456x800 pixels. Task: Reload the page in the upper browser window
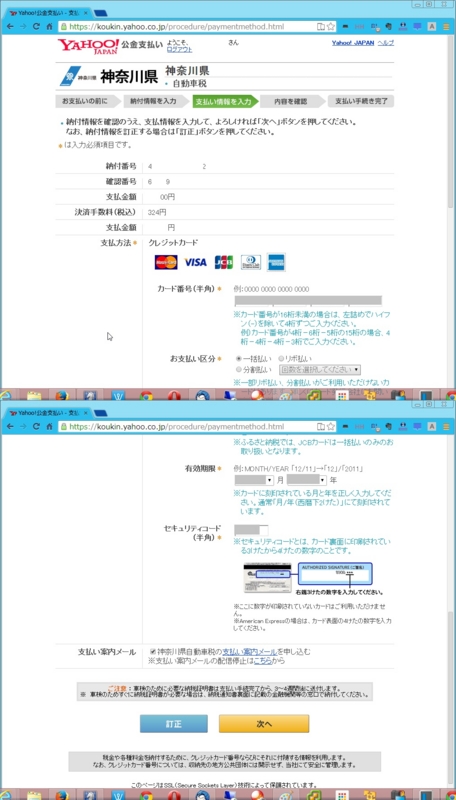point(36,27)
